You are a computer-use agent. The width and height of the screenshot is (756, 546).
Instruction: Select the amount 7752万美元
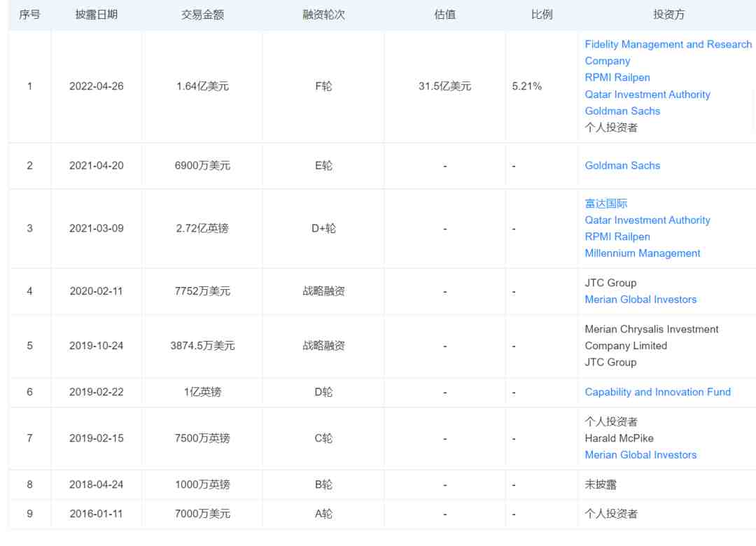(x=202, y=291)
